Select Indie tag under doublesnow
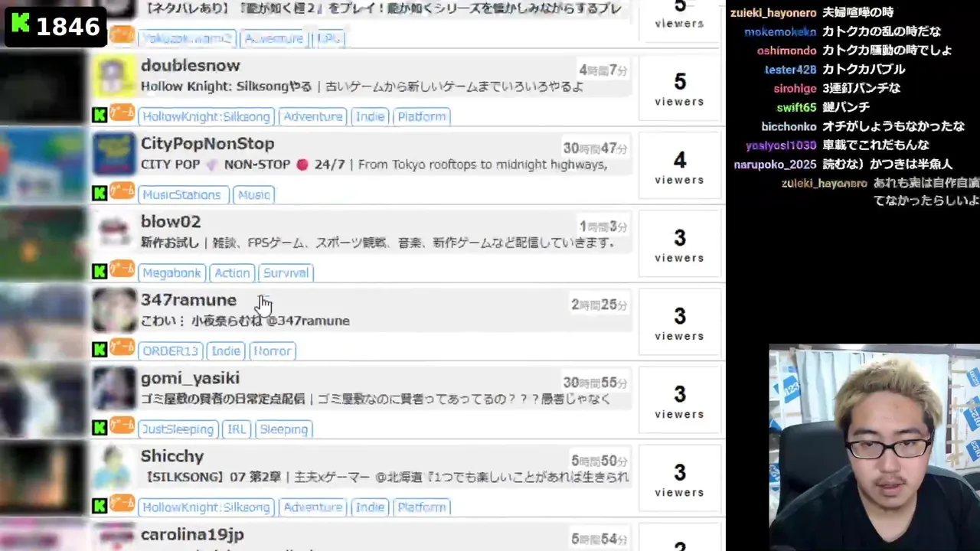This screenshot has height=551, width=980. coord(370,116)
